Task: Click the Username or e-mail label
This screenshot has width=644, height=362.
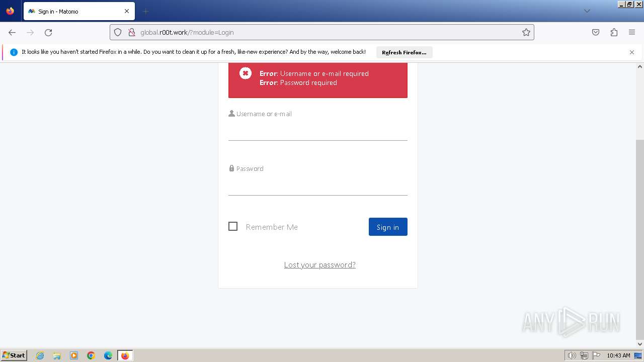Action: [264, 114]
